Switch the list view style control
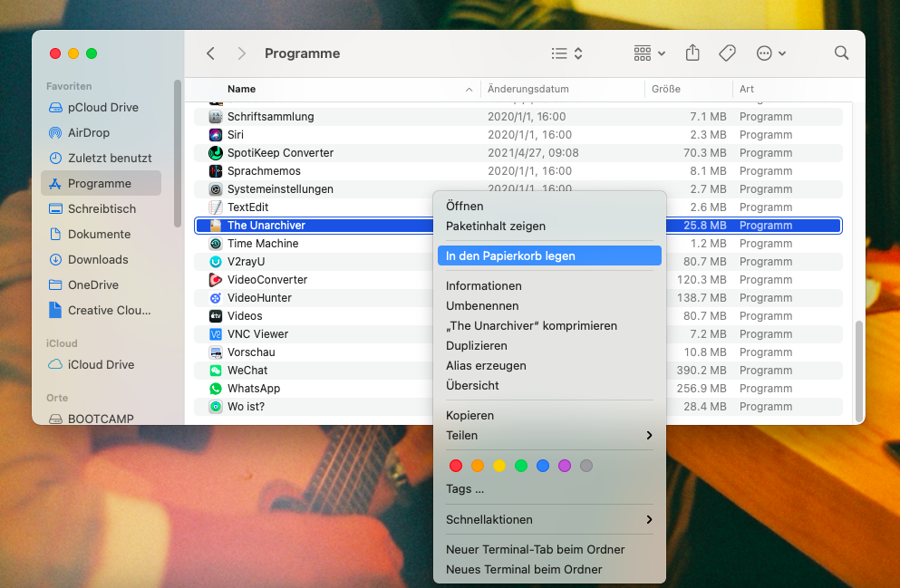The height and width of the screenshot is (588, 900). coord(567,53)
